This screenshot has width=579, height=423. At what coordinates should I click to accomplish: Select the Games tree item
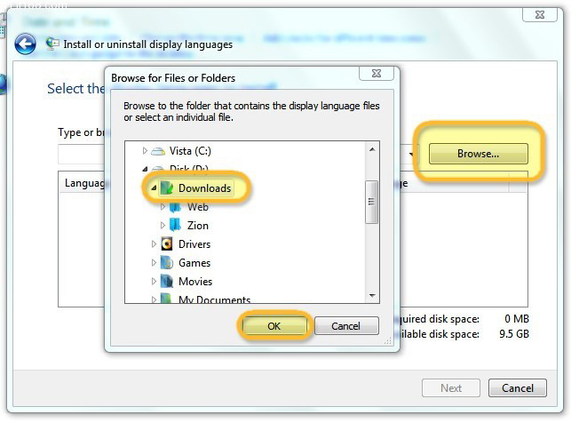194,263
